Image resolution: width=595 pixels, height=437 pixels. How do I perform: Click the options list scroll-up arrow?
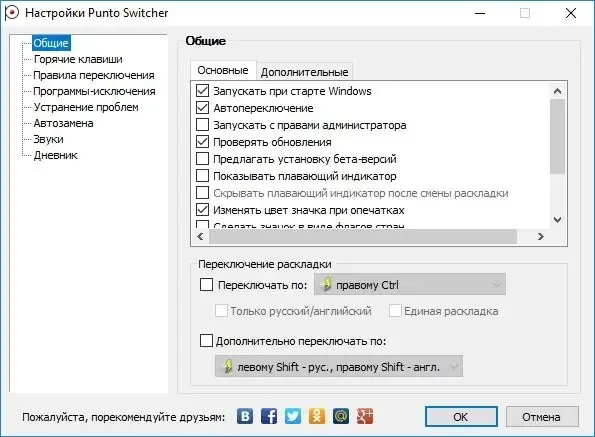click(557, 91)
